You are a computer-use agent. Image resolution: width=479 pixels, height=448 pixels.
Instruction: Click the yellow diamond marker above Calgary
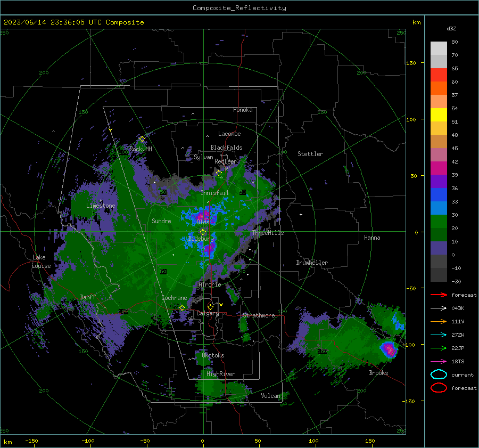coord(210,307)
